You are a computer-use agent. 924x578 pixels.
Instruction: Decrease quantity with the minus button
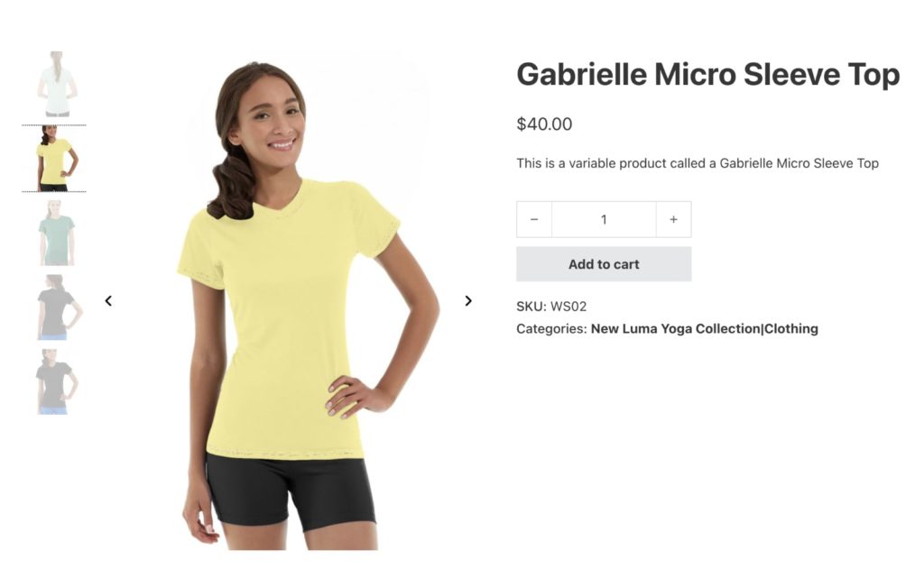click(534, 219)
